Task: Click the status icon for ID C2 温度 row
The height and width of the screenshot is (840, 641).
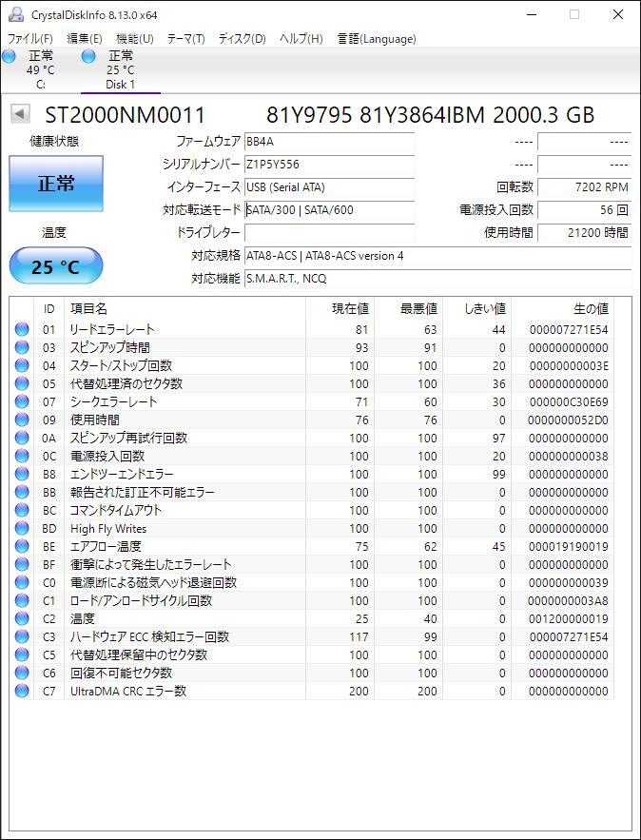Action: (22, 618)
